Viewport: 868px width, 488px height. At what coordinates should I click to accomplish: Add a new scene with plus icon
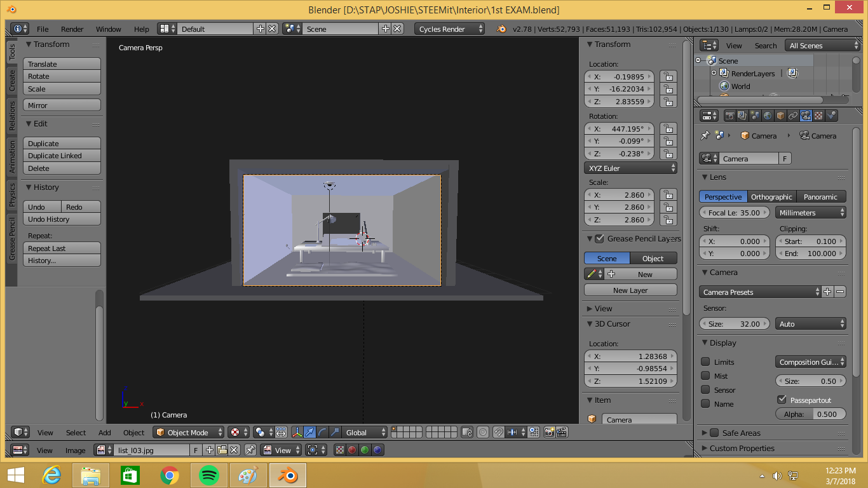[385, 29]
